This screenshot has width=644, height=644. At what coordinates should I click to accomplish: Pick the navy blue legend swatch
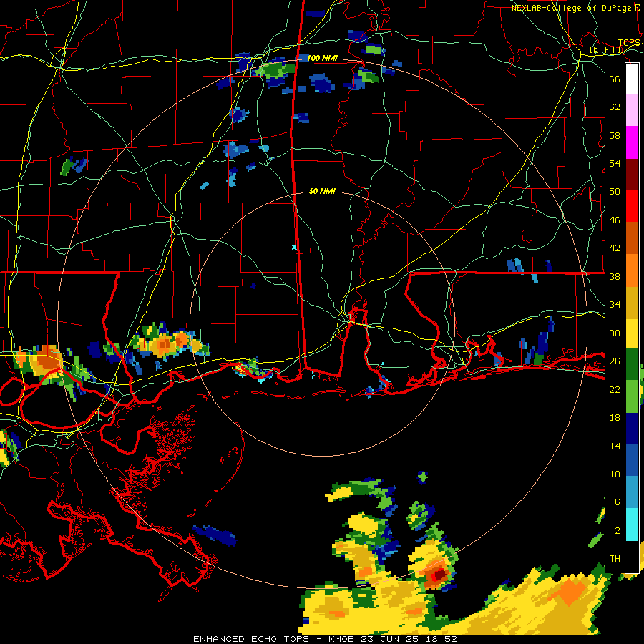pos(632,429)
